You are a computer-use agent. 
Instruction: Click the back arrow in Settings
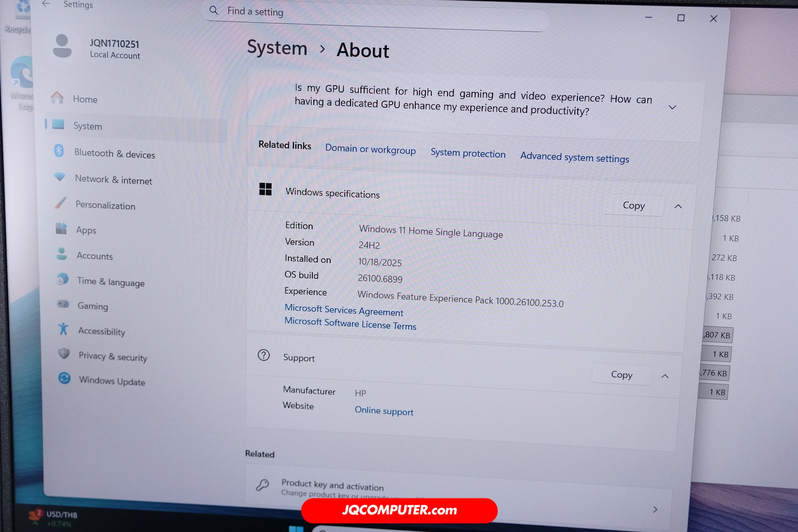pyautogui.click(x=46, y=4)
